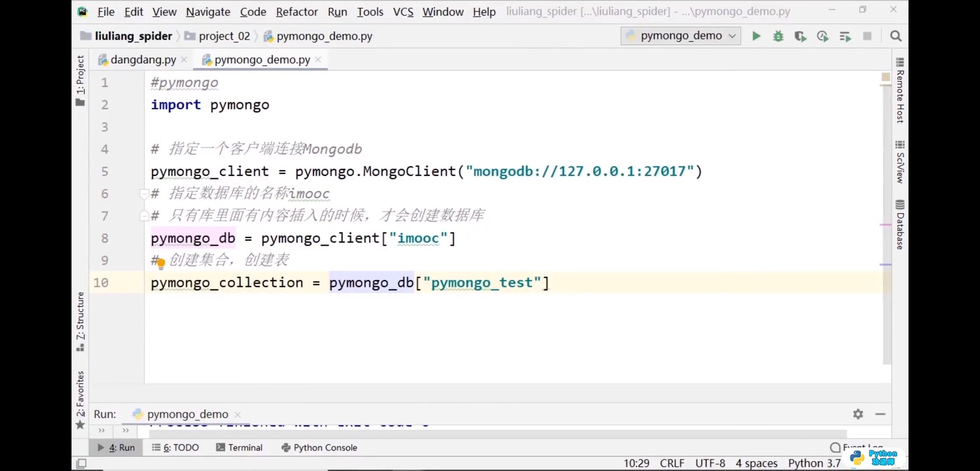Screen dimensions: 980x471
Task: Open Run panel settings gear
Action: click(x=858, y=414)
